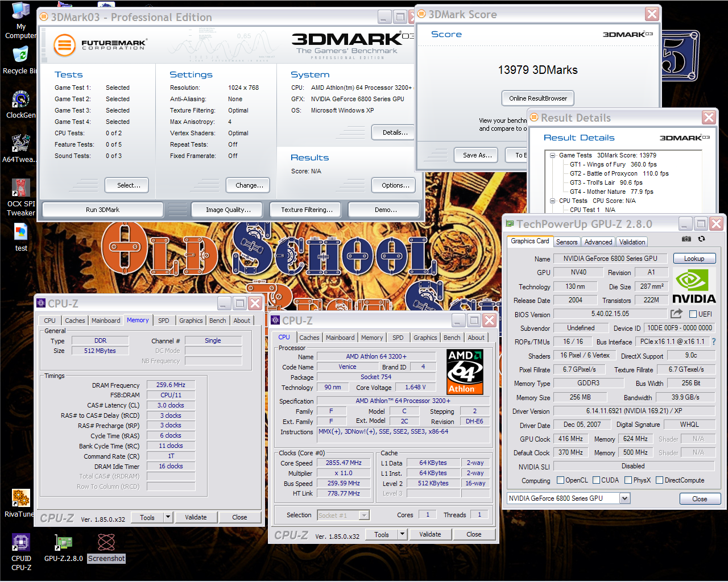Switch to the Sensors tab in GPU-Z

coord(566,242)
